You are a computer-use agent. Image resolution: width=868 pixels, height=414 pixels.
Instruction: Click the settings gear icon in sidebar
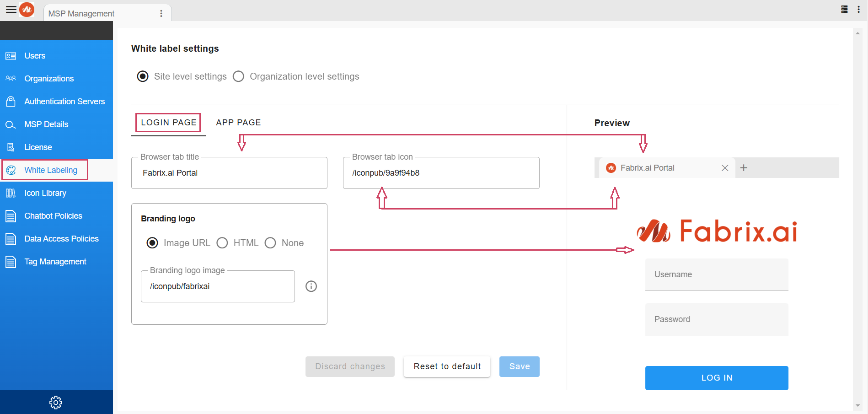click(56, 403)
